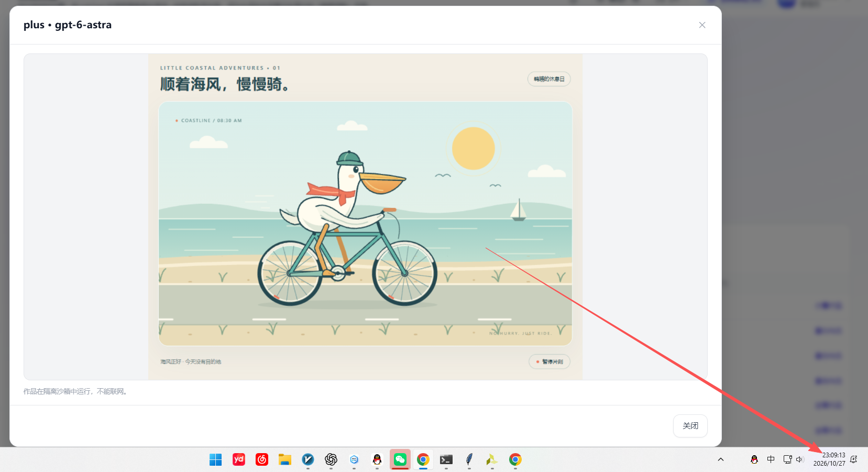Image resolution: width=868 pixels, height=472 pixels.
Task: Open the ChatGPT app in taskbar
Action: click(x=331, y=459)
